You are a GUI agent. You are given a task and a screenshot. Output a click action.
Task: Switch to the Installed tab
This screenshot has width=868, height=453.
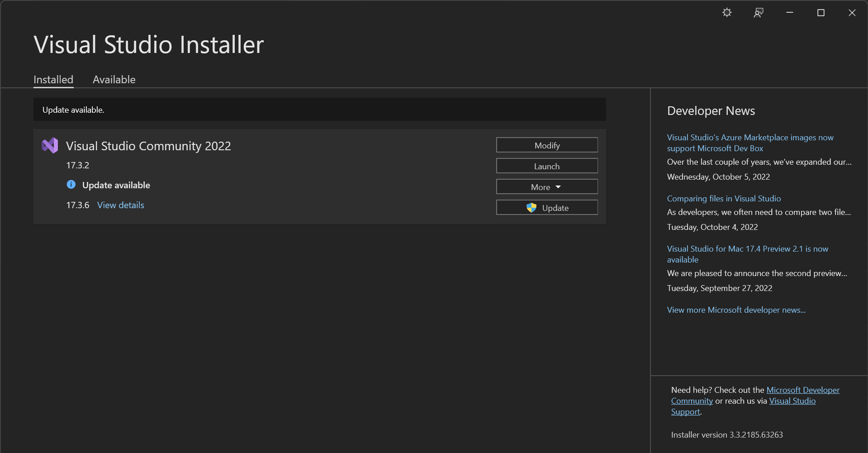pos(53,80)
